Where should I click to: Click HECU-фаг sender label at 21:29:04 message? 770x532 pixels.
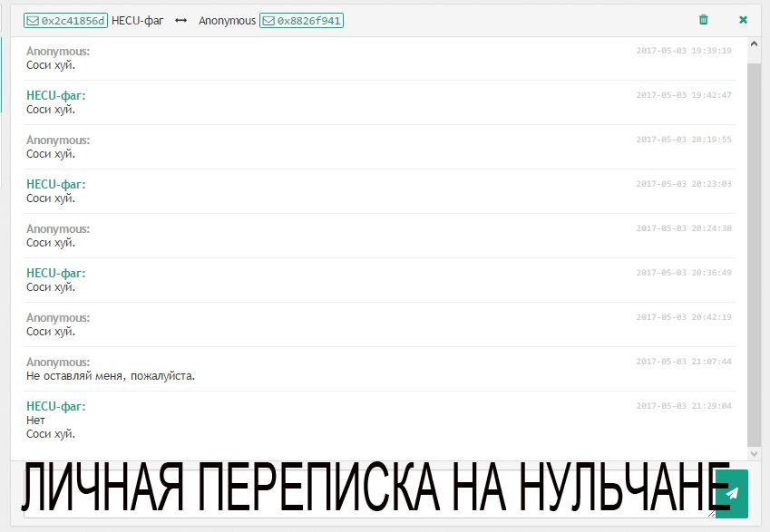pos(56,406)
